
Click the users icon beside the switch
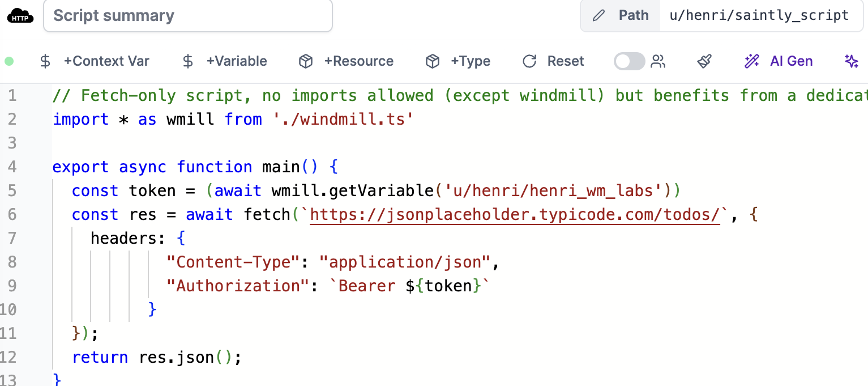pyautogui.click(x=658, y=61)
